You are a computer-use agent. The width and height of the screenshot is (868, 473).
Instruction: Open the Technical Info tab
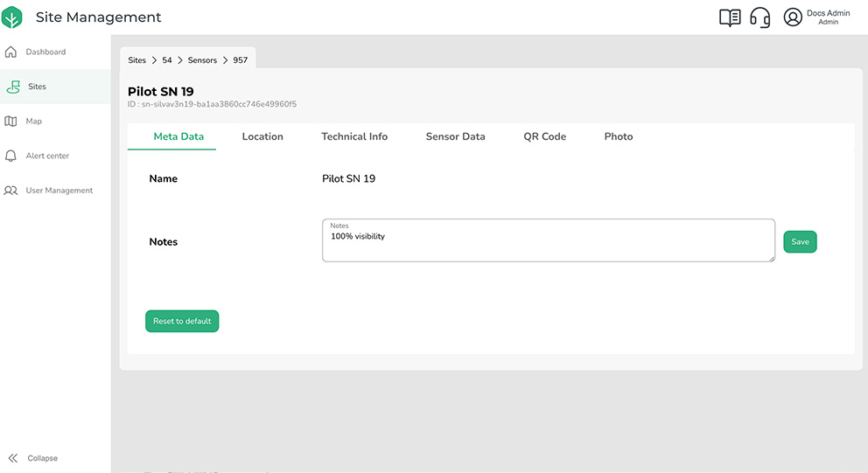(x=354, y=136)
